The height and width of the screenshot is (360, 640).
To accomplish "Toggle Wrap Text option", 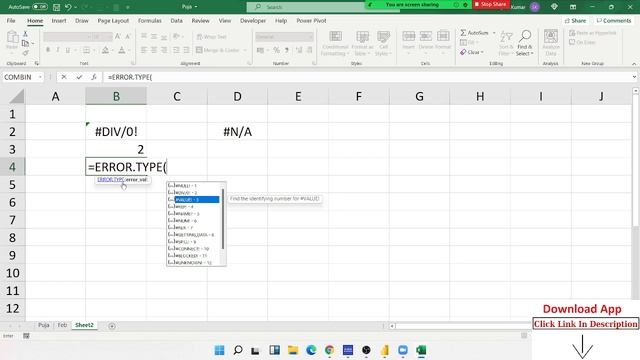I will (x=211, y=37).
